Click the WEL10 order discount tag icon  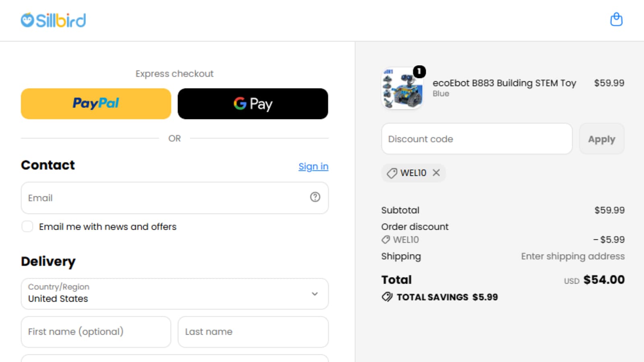pyautogui.click(x=386, y=239)
